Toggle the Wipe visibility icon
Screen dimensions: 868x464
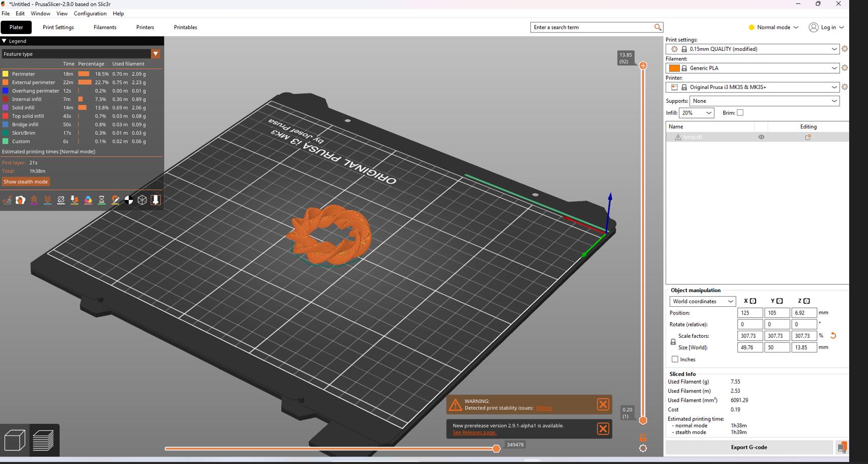tap(20, 200)
